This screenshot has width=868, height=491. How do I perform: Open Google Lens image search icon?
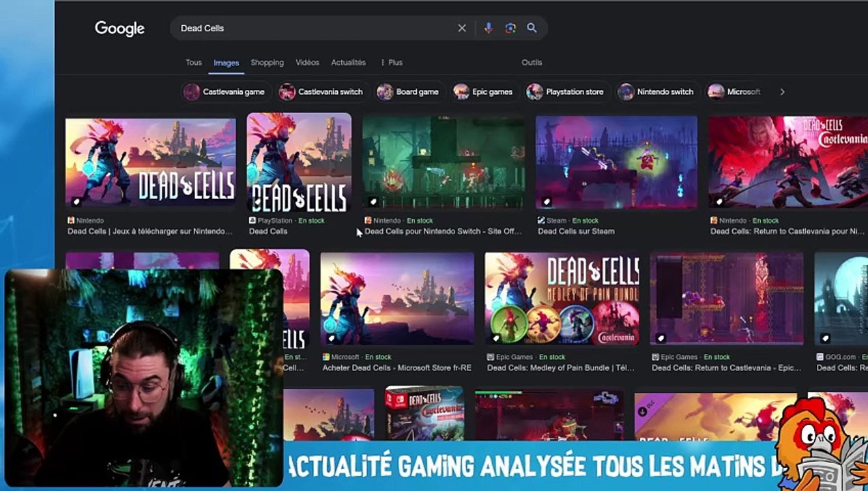point(510,28)
